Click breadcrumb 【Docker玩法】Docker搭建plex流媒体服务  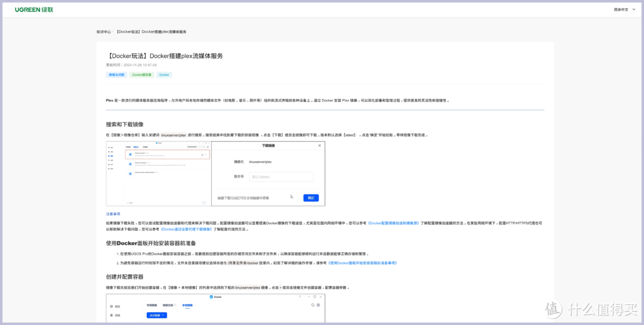pos(151,32)
